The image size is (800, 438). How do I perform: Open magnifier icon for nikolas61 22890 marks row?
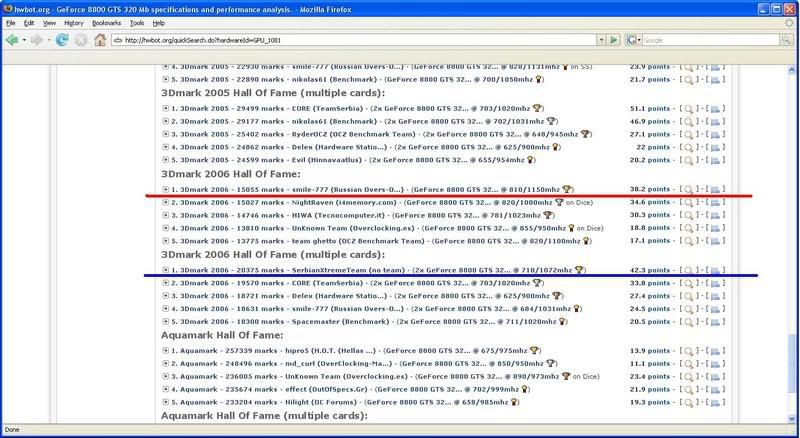click(688, 80)
